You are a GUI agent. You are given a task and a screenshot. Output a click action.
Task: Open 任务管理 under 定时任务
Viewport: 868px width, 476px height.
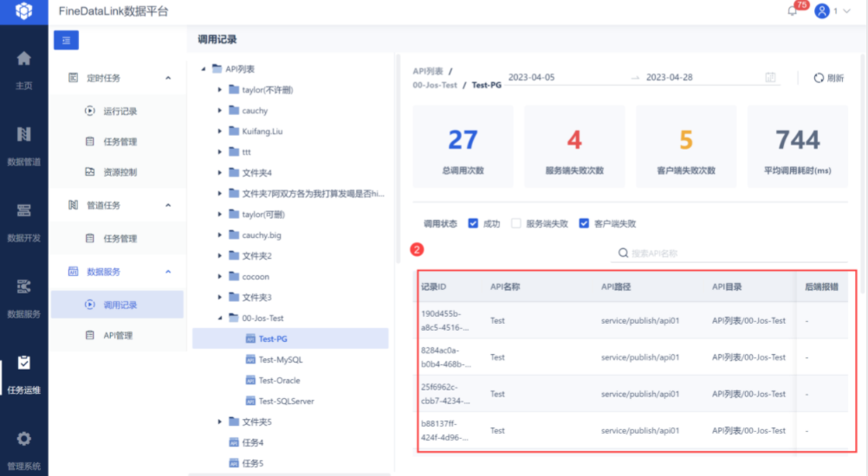click(120, 142)
